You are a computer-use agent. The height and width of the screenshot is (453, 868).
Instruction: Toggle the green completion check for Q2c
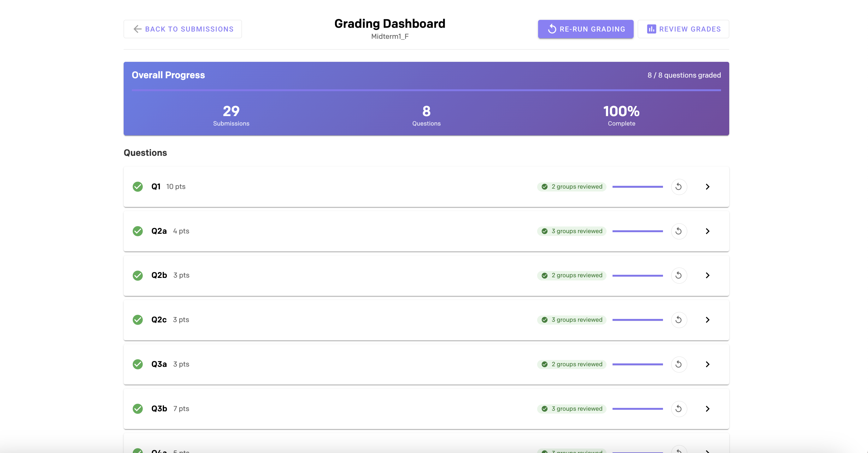click(138, 320)
